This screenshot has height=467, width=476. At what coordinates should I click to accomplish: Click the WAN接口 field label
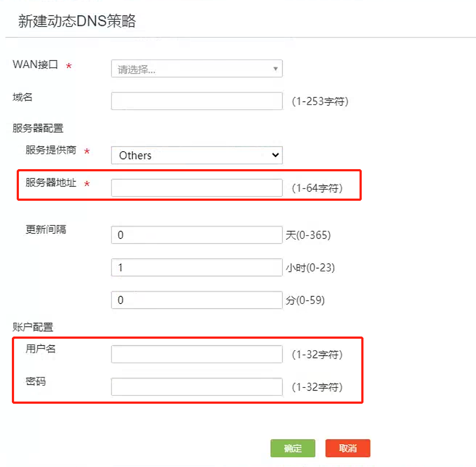(36, 65)
